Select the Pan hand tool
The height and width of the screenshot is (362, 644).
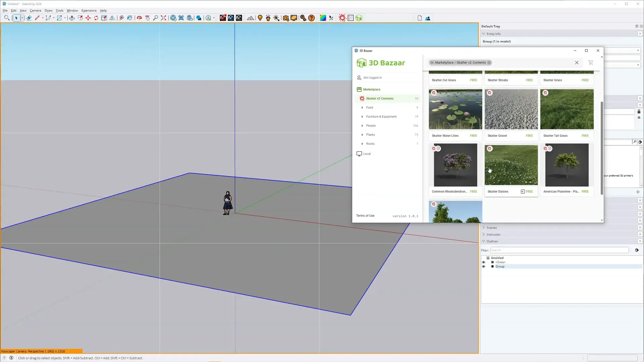[148, 18]
